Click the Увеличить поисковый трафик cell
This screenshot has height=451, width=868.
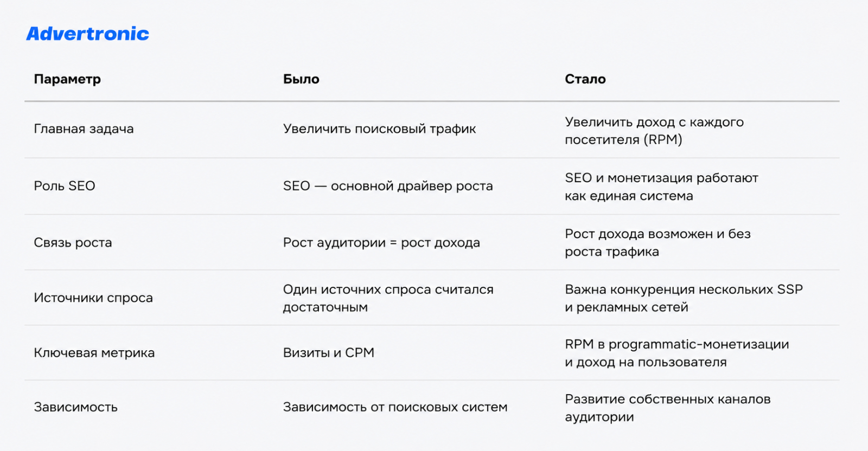[379, 129]
